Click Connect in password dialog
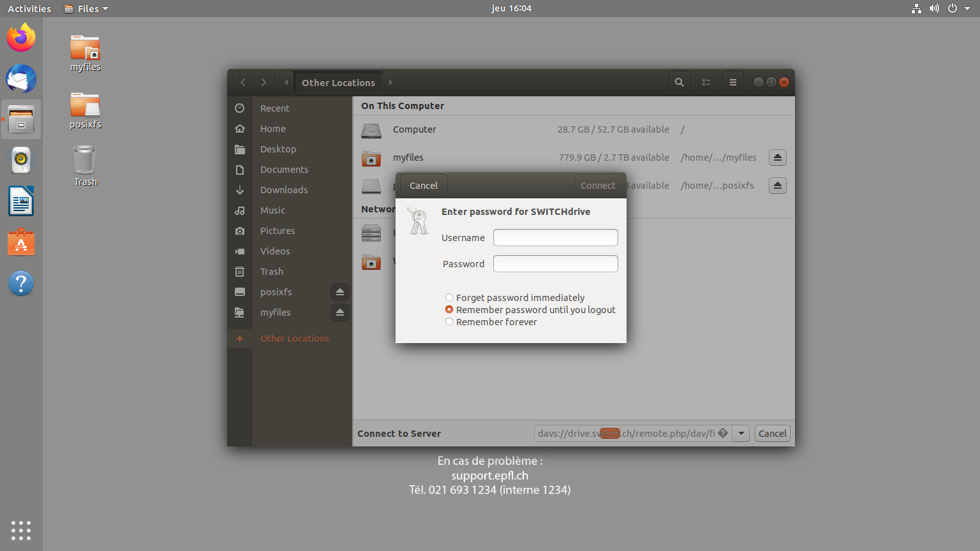This screenshot has width=980, height=551. click(x=598, y=186)
